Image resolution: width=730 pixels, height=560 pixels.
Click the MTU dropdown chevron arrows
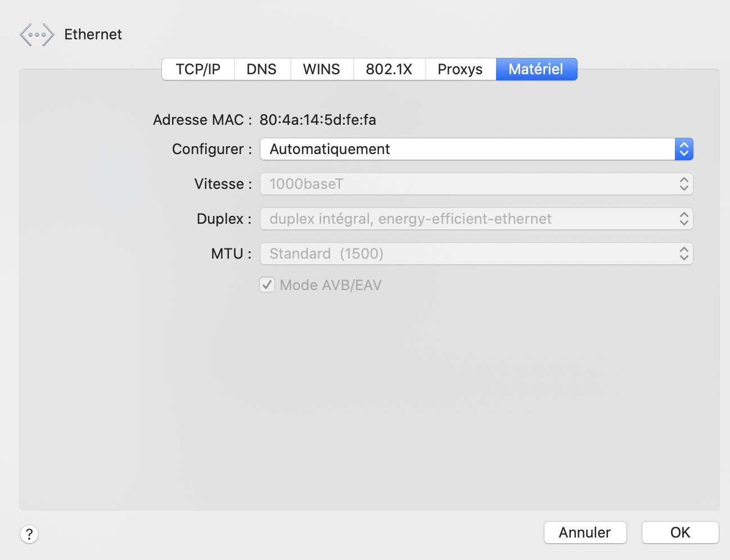(684, 254)
